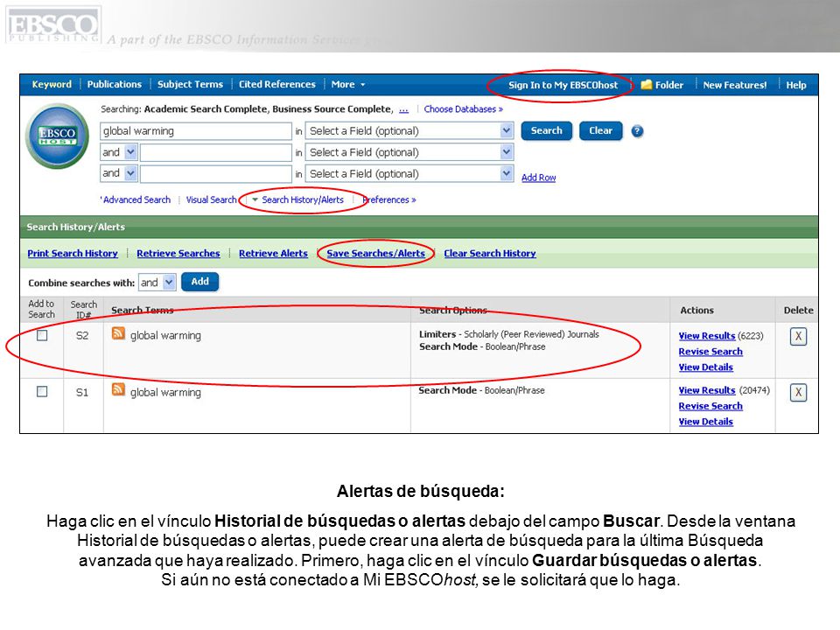840x630 pixels.
Task: Click View Details for search S2
Action: [705, 367]
